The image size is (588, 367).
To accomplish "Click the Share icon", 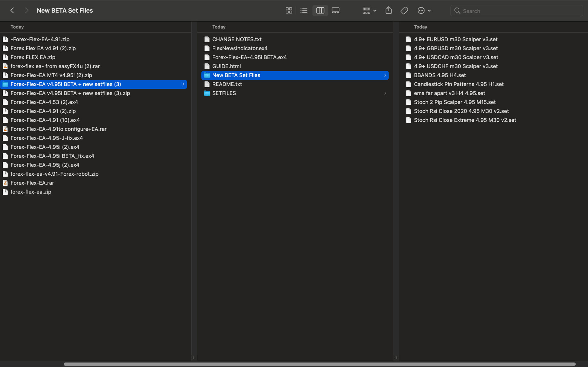I will (388, 11).
